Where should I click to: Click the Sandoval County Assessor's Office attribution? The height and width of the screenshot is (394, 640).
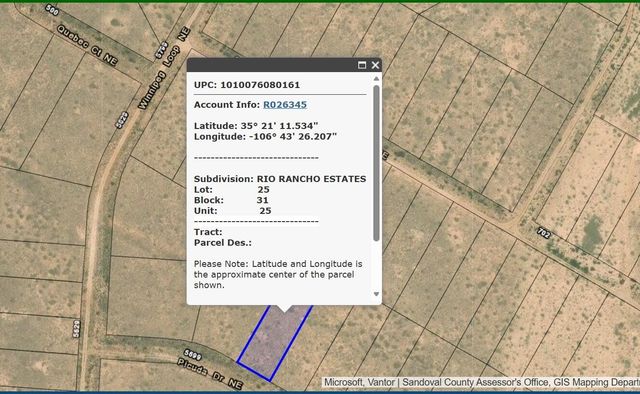[475, 383]
